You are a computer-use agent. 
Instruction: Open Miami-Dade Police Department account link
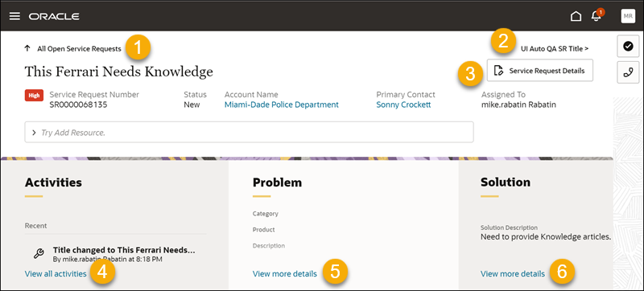[x=281, y=105]
